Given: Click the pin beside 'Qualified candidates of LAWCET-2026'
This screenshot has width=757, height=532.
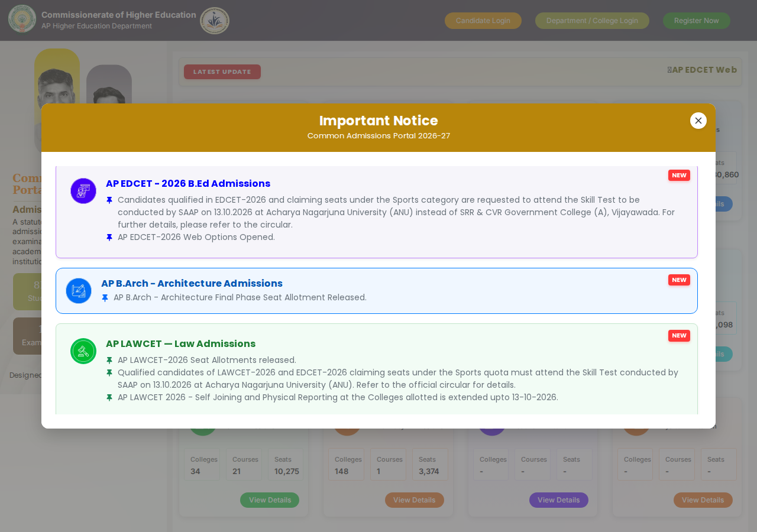Looking at the screenshot, I should (109, 373).
